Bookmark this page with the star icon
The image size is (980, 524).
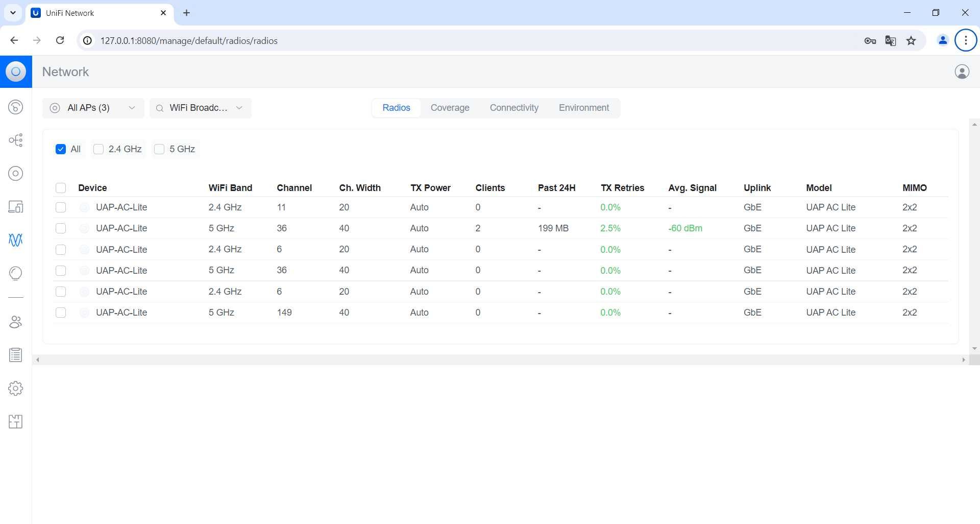click(x=911, y=40)
